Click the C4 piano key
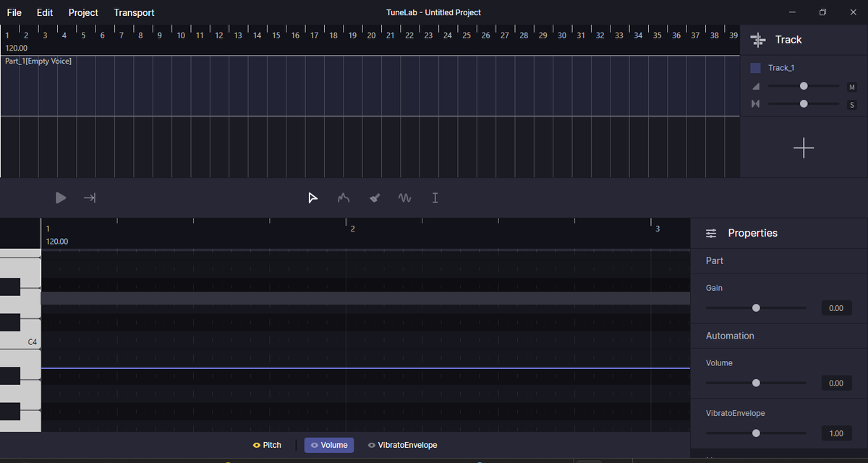Viewport: 868px width, 463px height. click(20, 341)
